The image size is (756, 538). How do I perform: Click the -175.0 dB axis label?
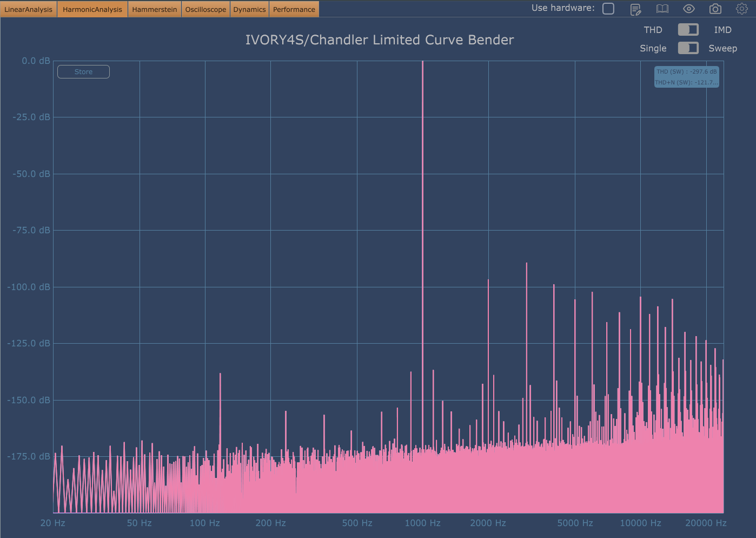point(29,457)
